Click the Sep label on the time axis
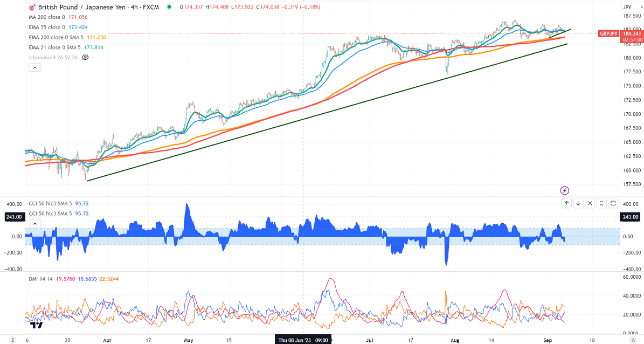 click(548, 340)
